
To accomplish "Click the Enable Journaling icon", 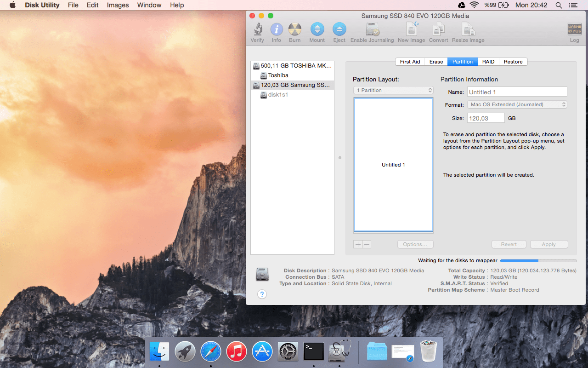I will [372, 31].
